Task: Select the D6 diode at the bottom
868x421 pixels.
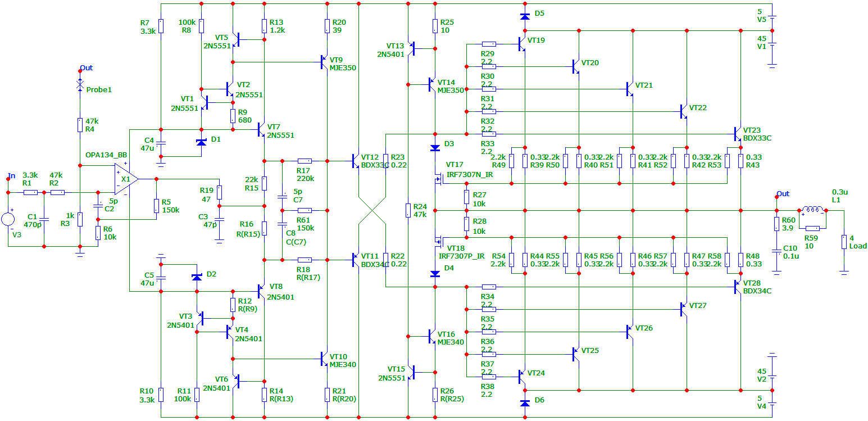Action: click(x=525, y=404)
